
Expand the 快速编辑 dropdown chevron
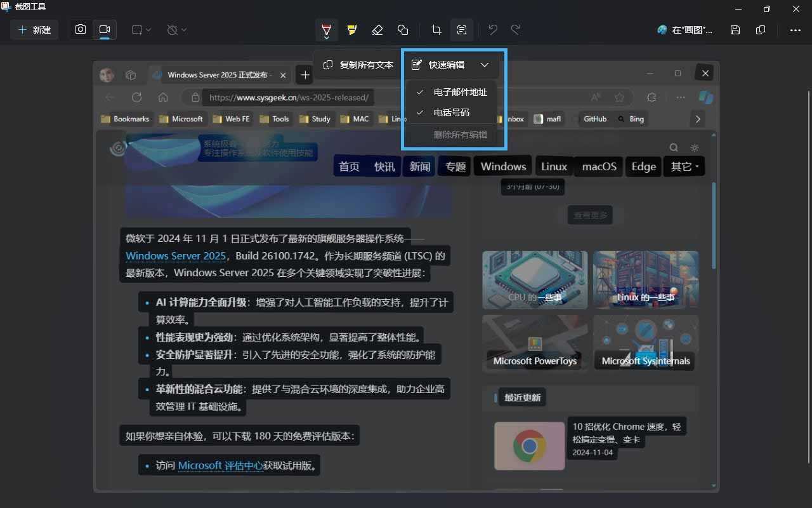pos(485,64)
